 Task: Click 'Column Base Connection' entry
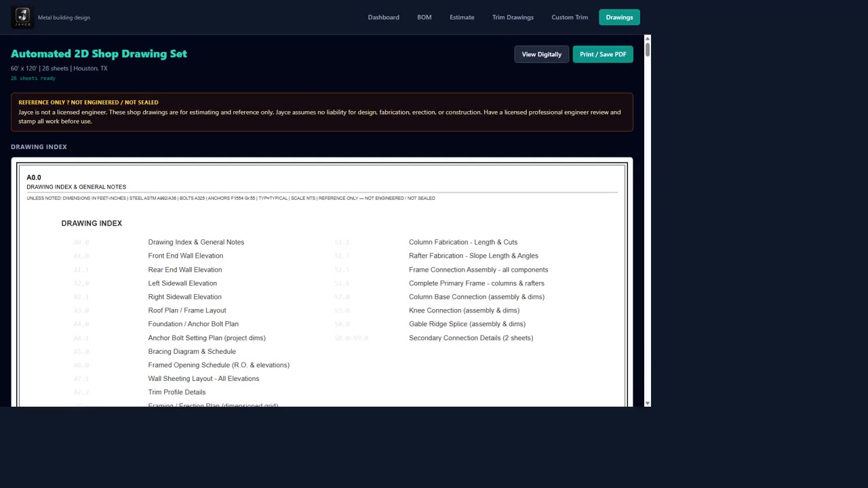tap(477, 297)
